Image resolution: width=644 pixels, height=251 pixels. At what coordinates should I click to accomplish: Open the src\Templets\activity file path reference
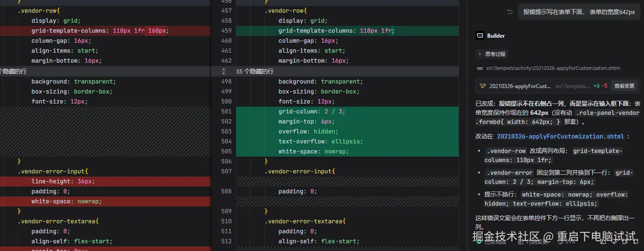tap(553, 69)
